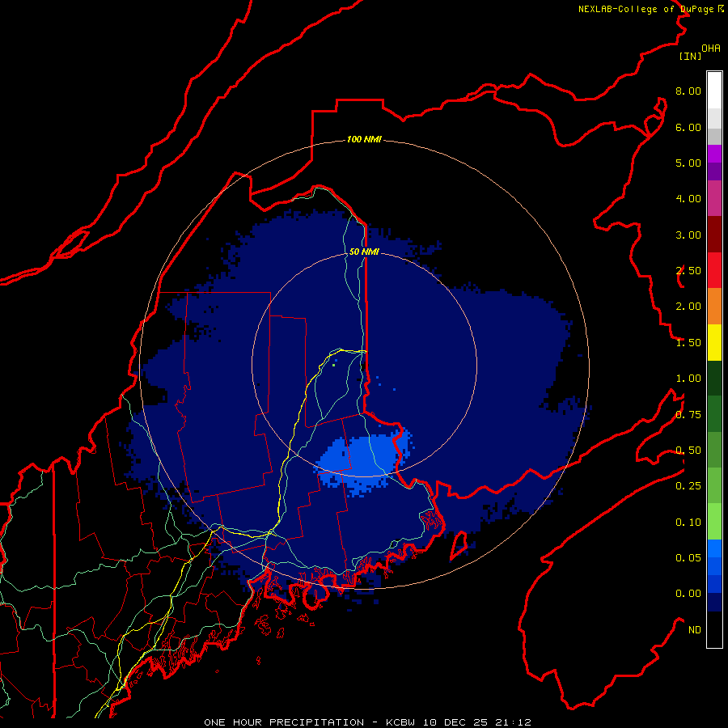728x728 pixels.
Task: Click the 3.00 legend value
Action: pos(688,235)
